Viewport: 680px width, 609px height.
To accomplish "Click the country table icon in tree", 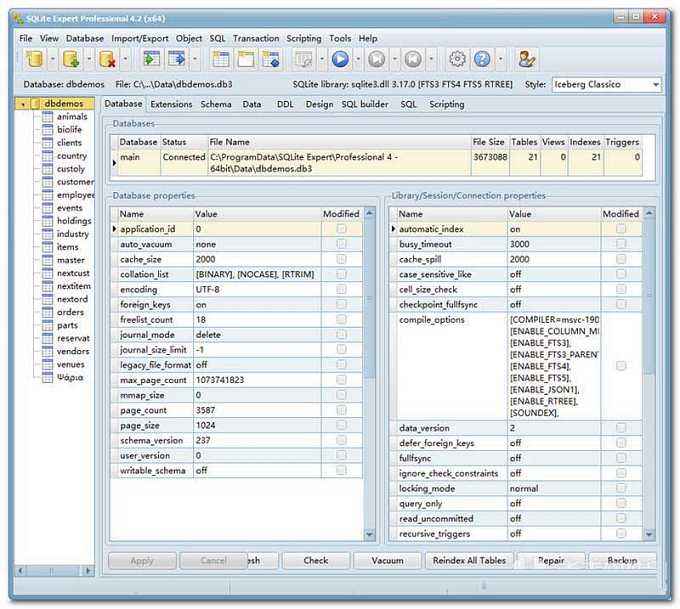I will coord(47,156).
